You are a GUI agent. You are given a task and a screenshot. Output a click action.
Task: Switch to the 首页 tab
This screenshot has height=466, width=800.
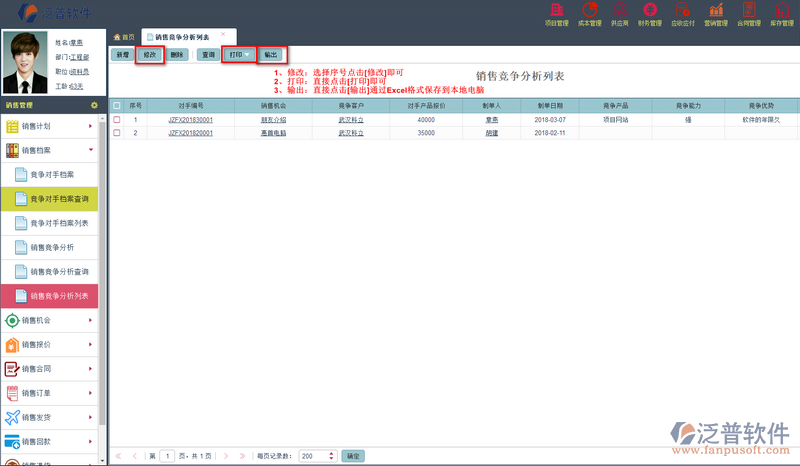click(x=124, y=36)
